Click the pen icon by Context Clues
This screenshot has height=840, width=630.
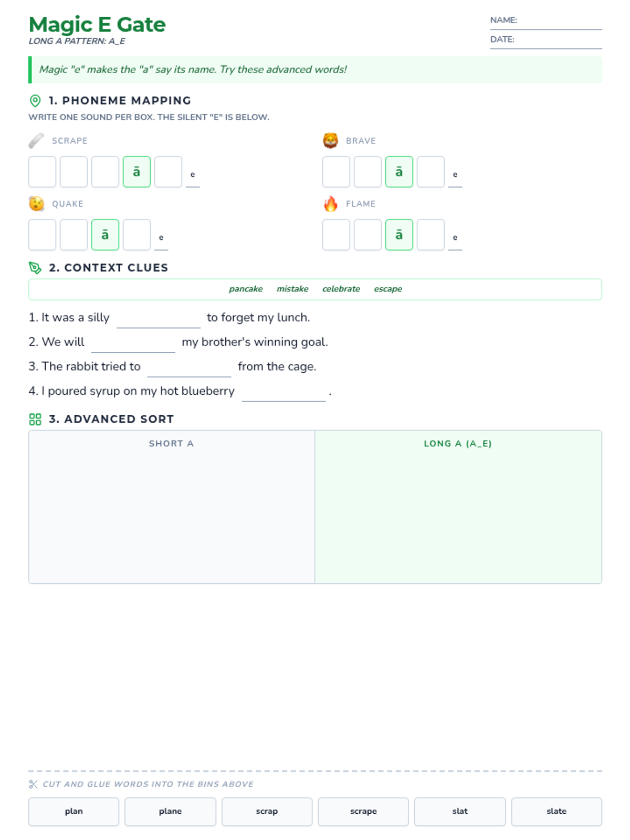pyautogui.click(x=35, y=268)
